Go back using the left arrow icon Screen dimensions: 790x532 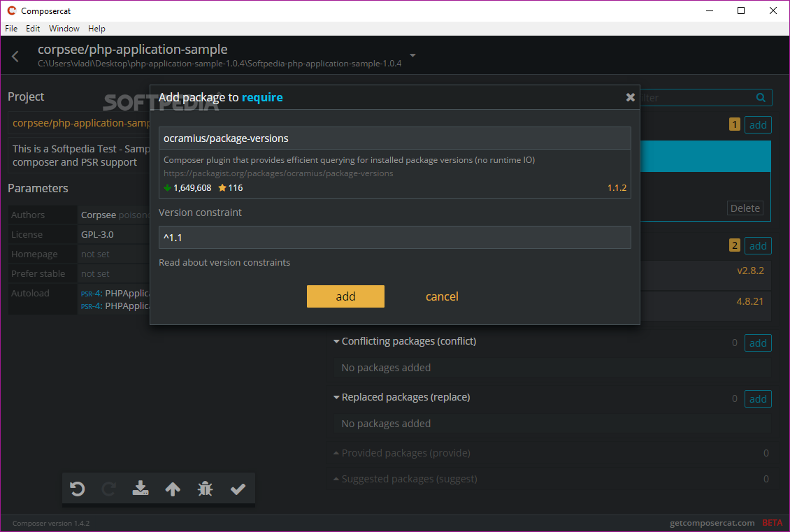tap(15, 57)
